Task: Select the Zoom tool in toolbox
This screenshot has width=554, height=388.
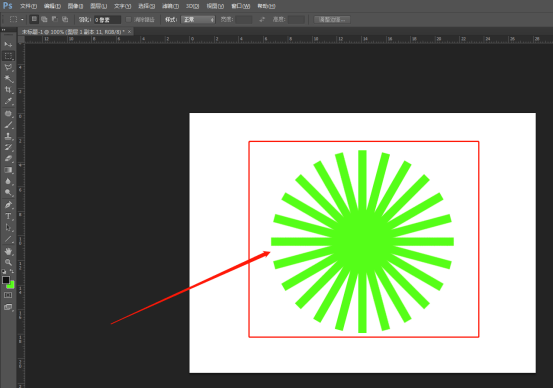Action: [8, 262]
